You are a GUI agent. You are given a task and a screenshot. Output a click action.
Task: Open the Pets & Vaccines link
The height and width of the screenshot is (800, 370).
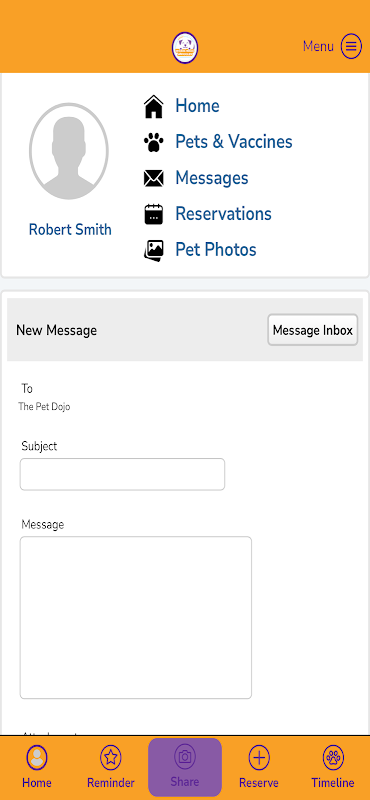[234, 141]
